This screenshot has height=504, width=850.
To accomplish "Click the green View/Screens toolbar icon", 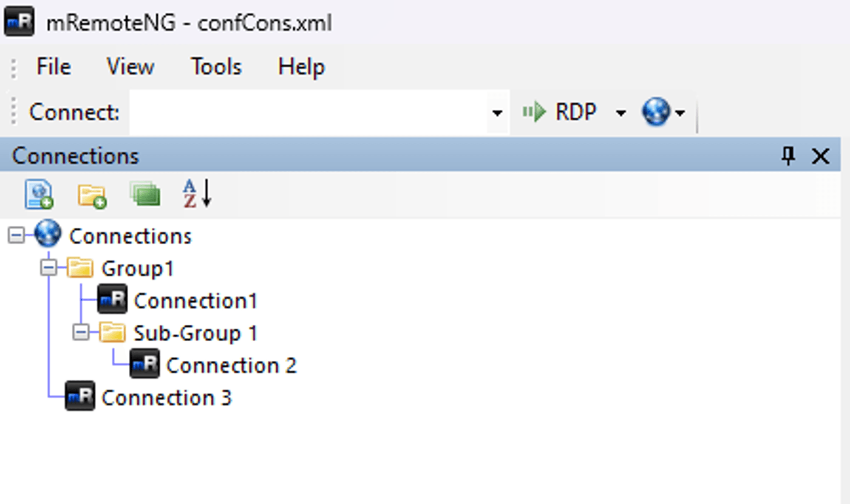I will 145,195.
